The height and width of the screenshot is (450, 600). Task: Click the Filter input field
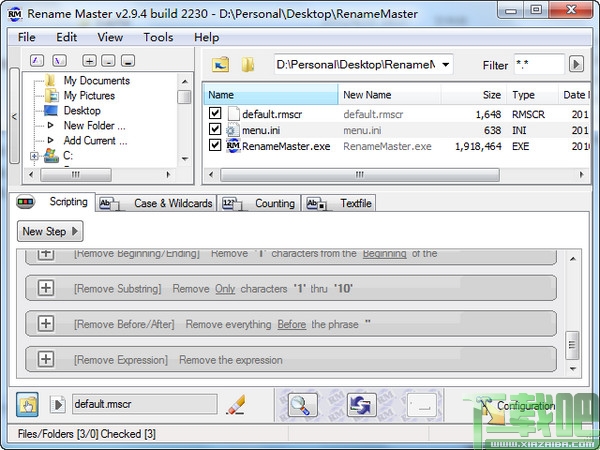[539, 64]
